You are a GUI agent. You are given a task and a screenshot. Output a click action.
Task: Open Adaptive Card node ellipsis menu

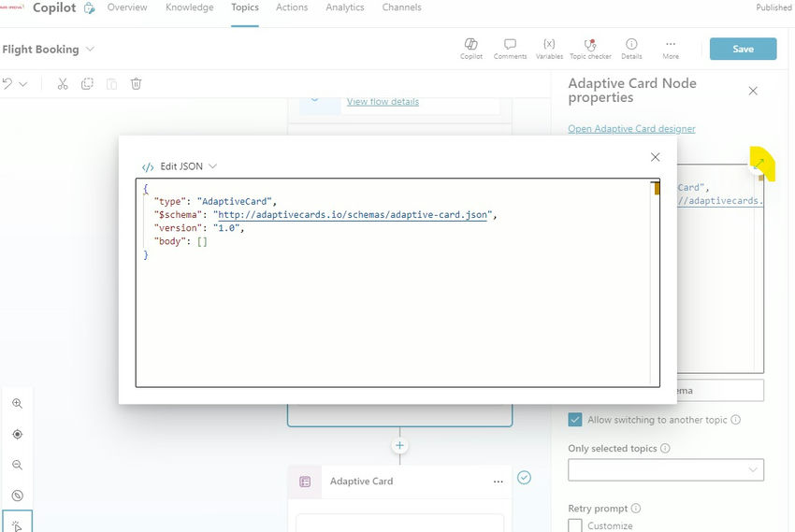click(x=499, y=482)
